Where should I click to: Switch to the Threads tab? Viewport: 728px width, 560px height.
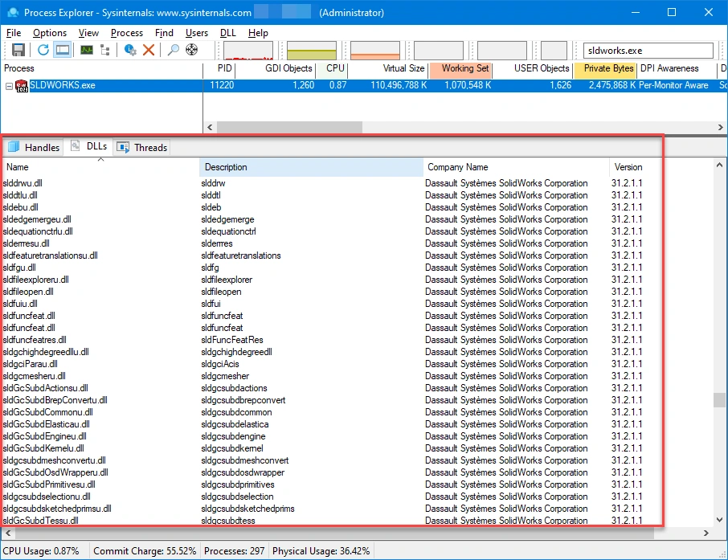142,147
